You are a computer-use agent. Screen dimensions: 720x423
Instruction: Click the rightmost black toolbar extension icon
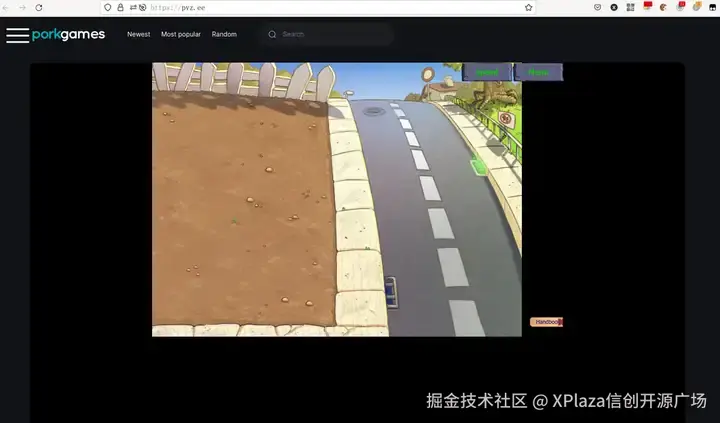click(713, 7)
